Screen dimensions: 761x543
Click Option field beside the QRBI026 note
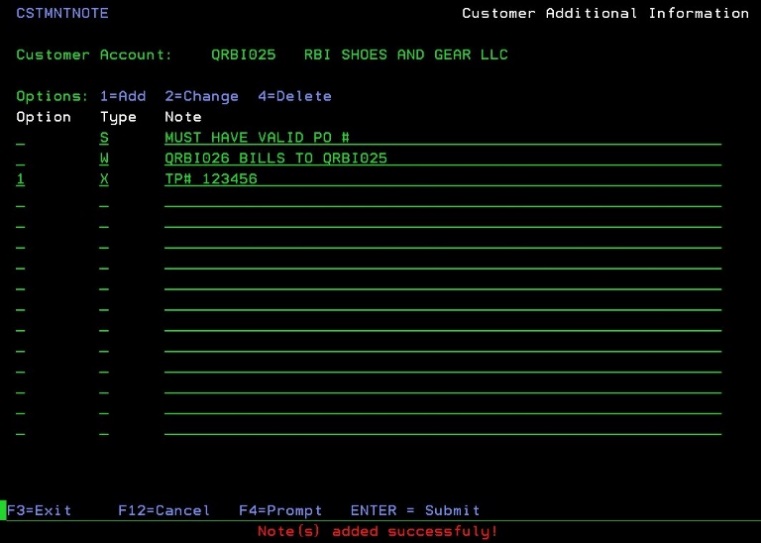pos(21,161)
